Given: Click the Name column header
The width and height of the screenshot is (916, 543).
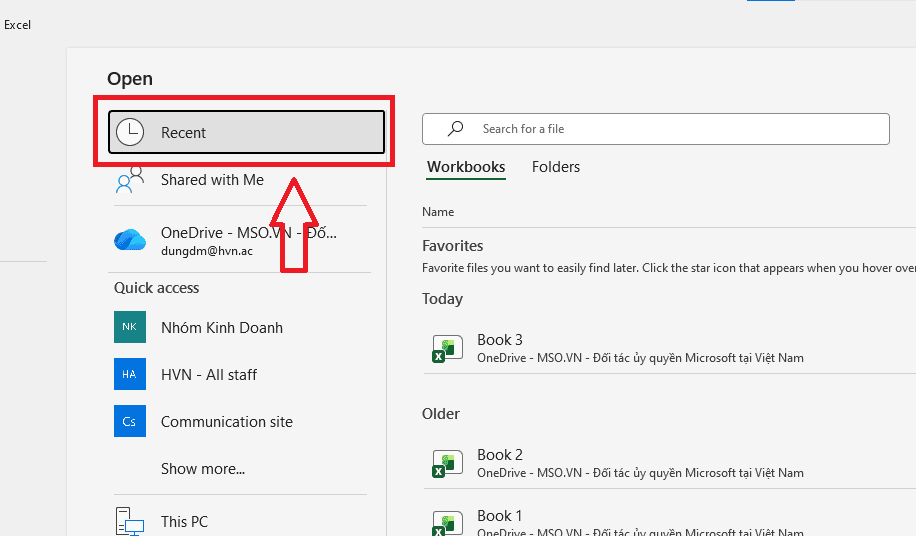Looking at the screenshot, I should click(x=438, y=211).
